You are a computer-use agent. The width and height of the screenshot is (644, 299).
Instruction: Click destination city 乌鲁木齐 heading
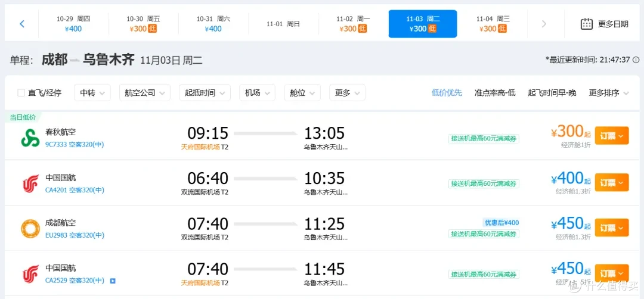pyautogui.click(x=109, y=60)
